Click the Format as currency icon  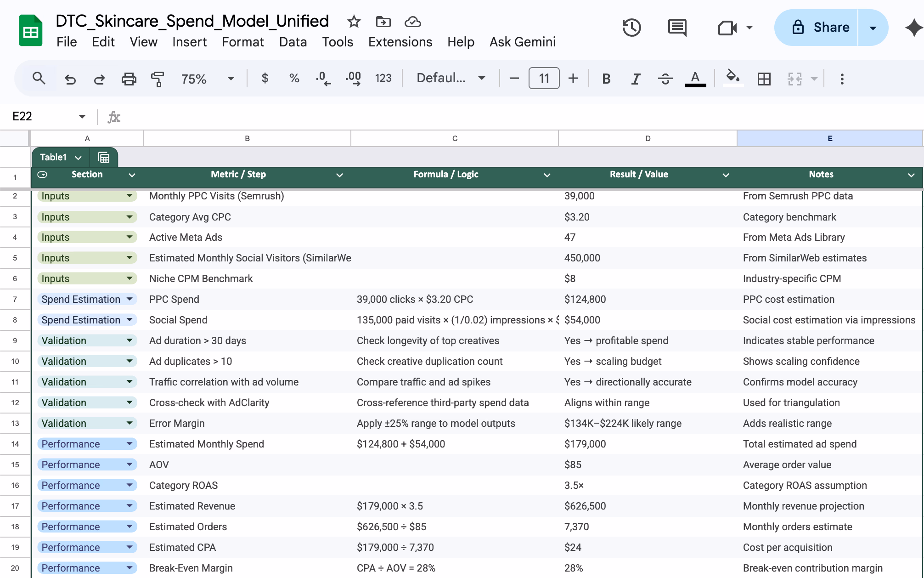(265, 79)
